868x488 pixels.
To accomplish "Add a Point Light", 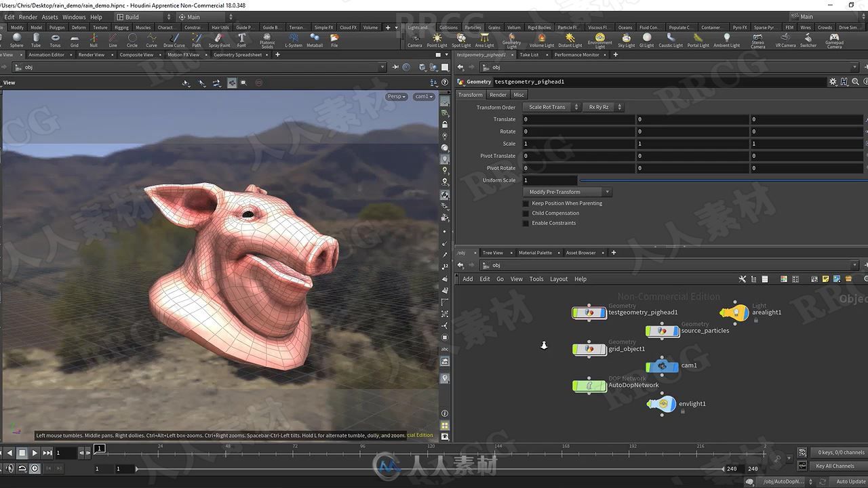I will (437, 40).
